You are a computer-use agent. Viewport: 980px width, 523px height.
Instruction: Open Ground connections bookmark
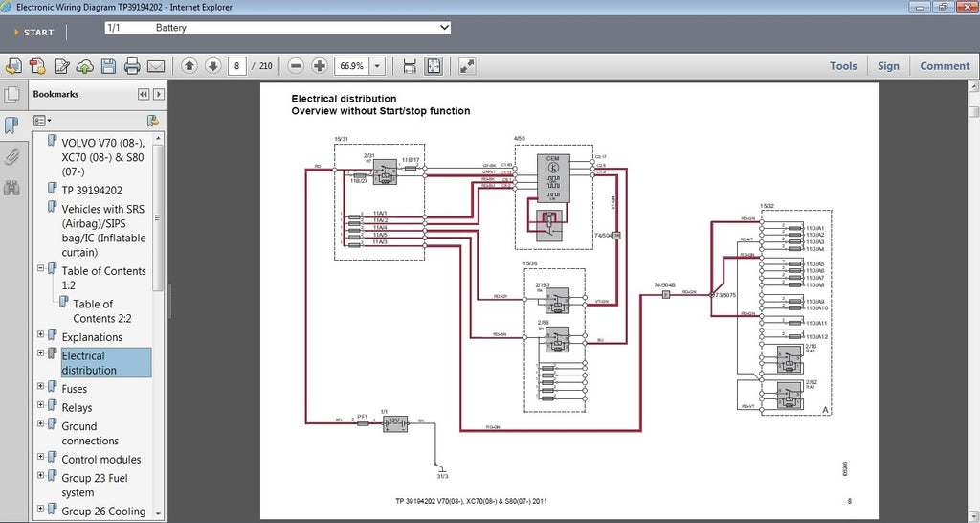[x=90, y=434]
